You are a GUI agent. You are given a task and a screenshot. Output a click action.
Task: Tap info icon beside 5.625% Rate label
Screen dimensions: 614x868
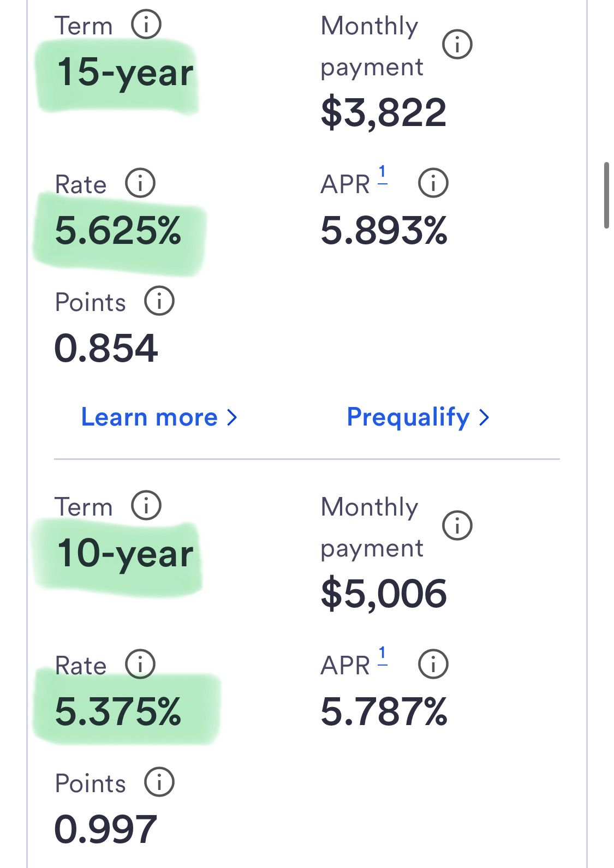pos(140,183)
